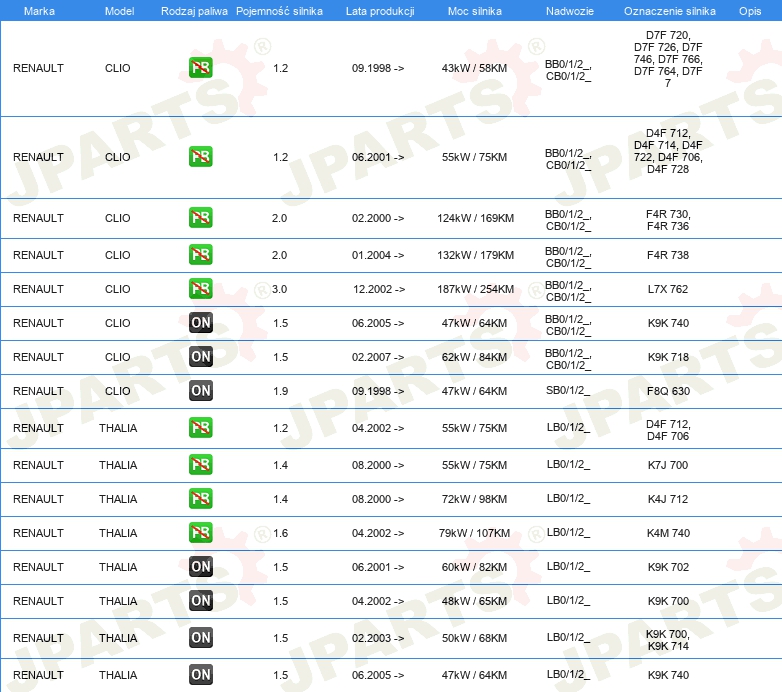The height and width of the screenshot is (692, 782).
Task: Click the PB petrol icon in the THALIA 1.2 row
Action: click(x=200, y=427)
